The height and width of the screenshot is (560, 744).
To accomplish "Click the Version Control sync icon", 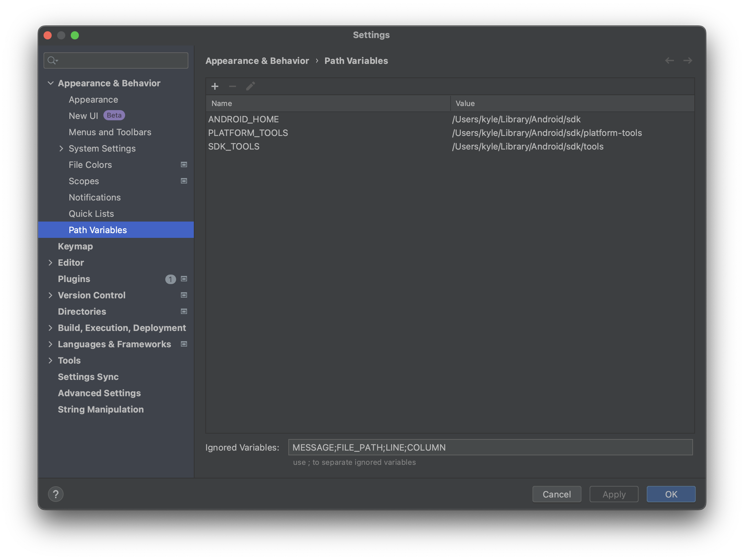I will (184, 295).
